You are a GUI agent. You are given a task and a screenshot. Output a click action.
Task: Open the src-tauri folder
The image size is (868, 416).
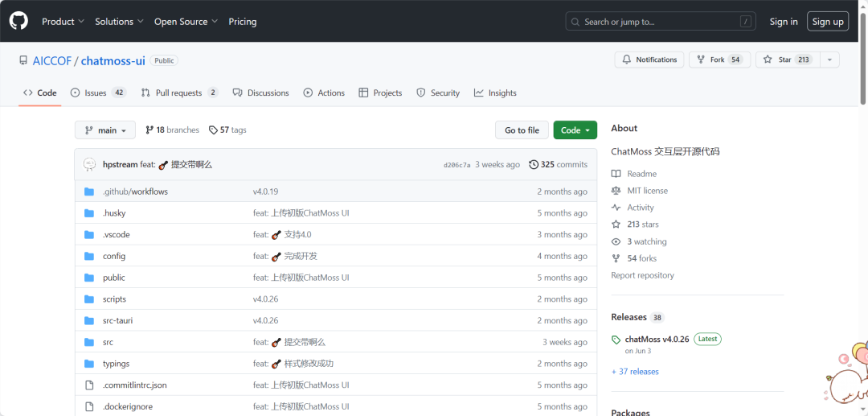tap(118, 321)
